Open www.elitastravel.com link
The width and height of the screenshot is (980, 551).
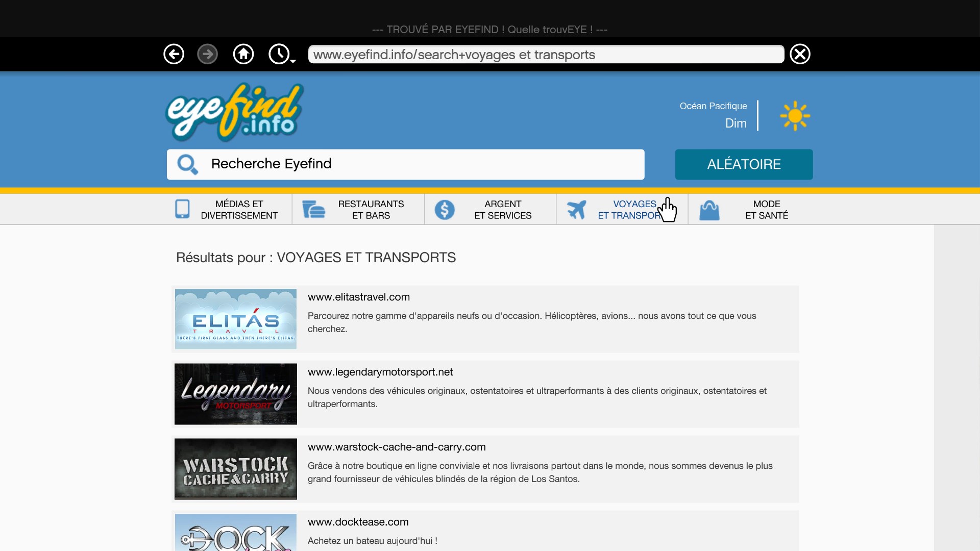[x=359, y=297]
